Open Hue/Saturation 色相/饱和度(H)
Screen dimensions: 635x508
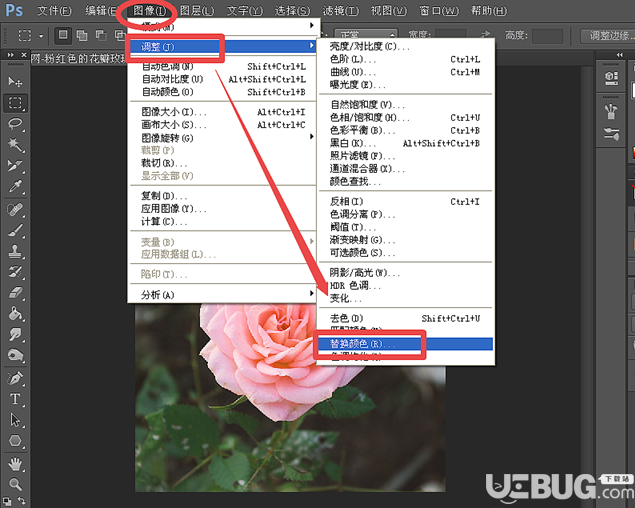click(x=405, y=118)
